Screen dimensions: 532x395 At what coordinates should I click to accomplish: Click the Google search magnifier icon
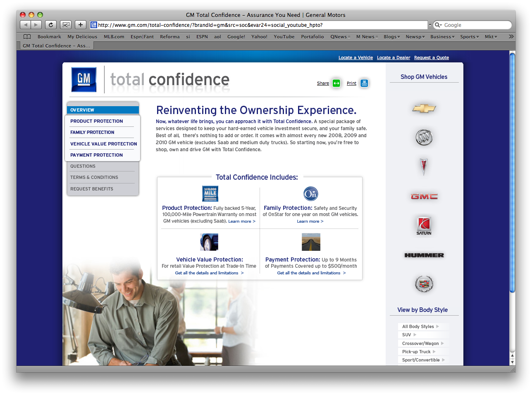pyautogui.click(x=438, y=25)
